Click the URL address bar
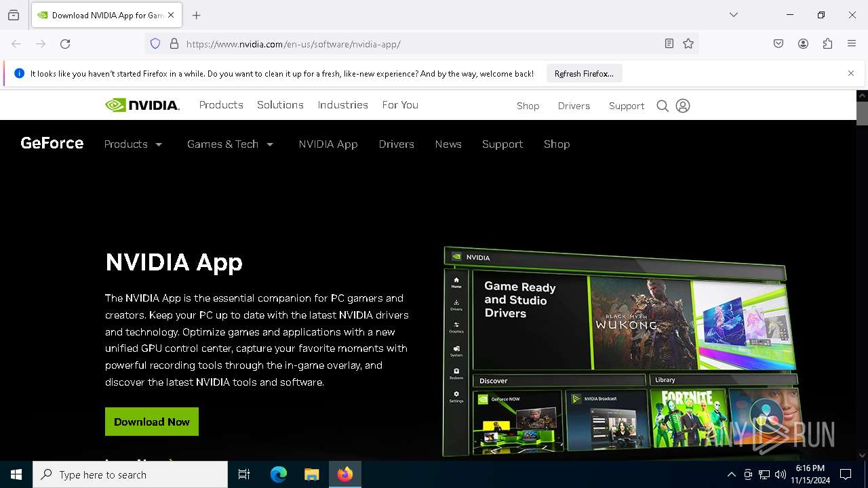This screenshot has width=868, height=488. click(x=420, y=44)
